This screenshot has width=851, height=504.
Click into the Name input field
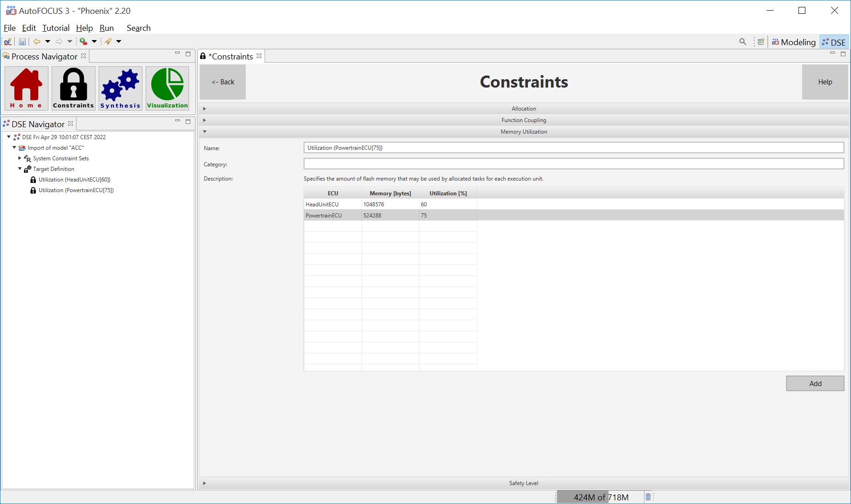point(573,148)
